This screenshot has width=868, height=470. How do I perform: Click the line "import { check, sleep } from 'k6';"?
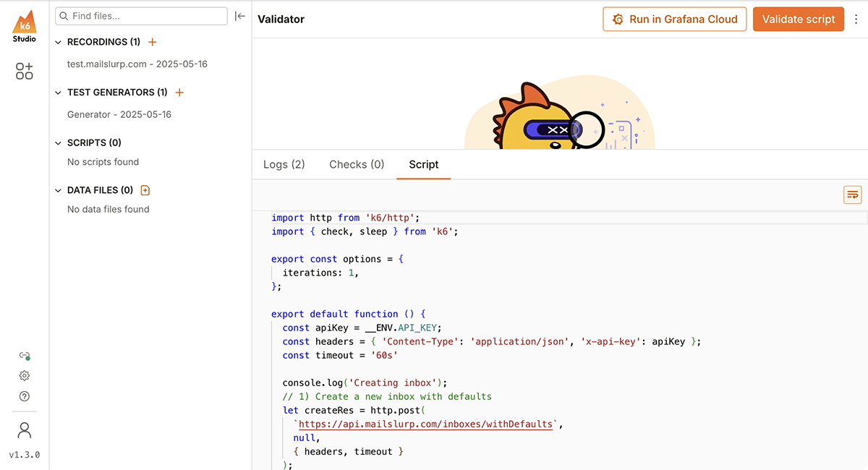(365, 231)
